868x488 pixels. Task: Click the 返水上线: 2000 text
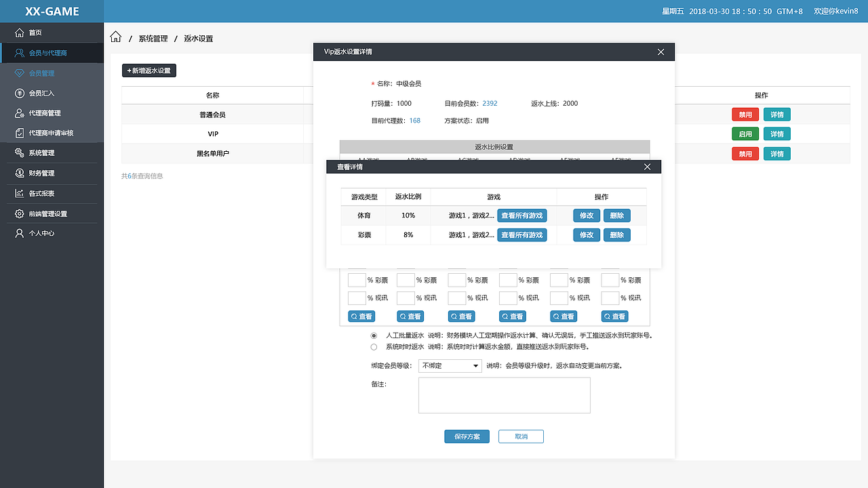tap(555, 104)
